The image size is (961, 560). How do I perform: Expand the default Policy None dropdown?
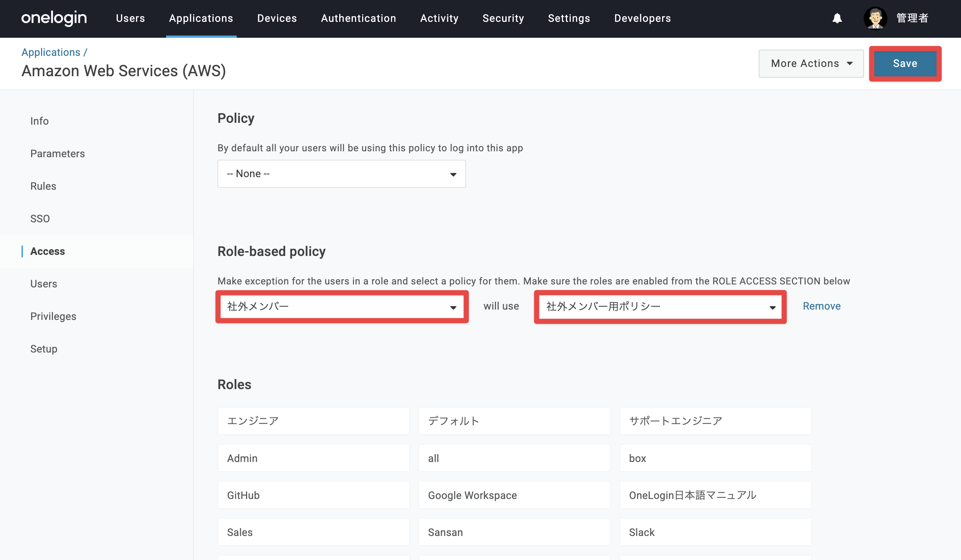(x=342, y=174)
